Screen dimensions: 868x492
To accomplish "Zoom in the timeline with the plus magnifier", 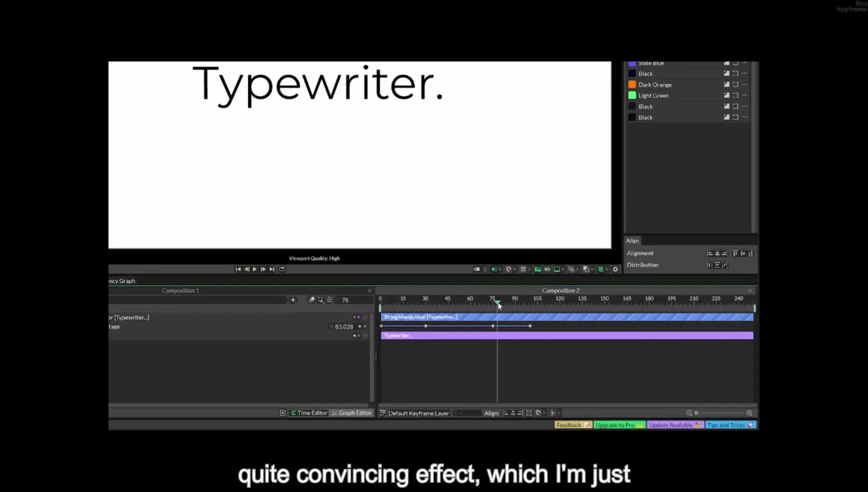I will coord(749,413).
